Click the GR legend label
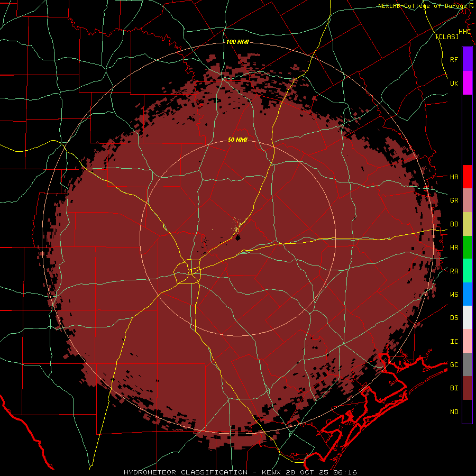 coord(454,200)
